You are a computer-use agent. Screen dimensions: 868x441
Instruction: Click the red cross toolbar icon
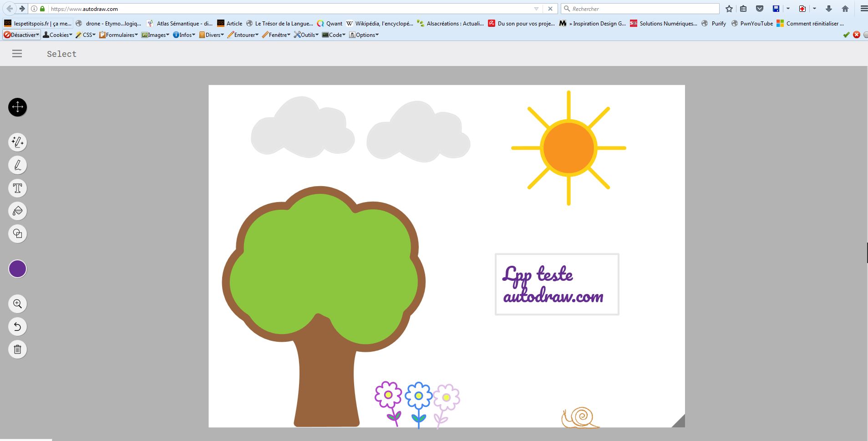pyautogui.click(x=802, y=9)
